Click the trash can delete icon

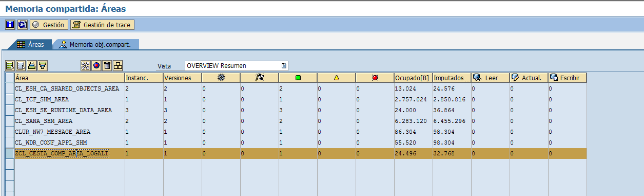click(x=107, y=65)
